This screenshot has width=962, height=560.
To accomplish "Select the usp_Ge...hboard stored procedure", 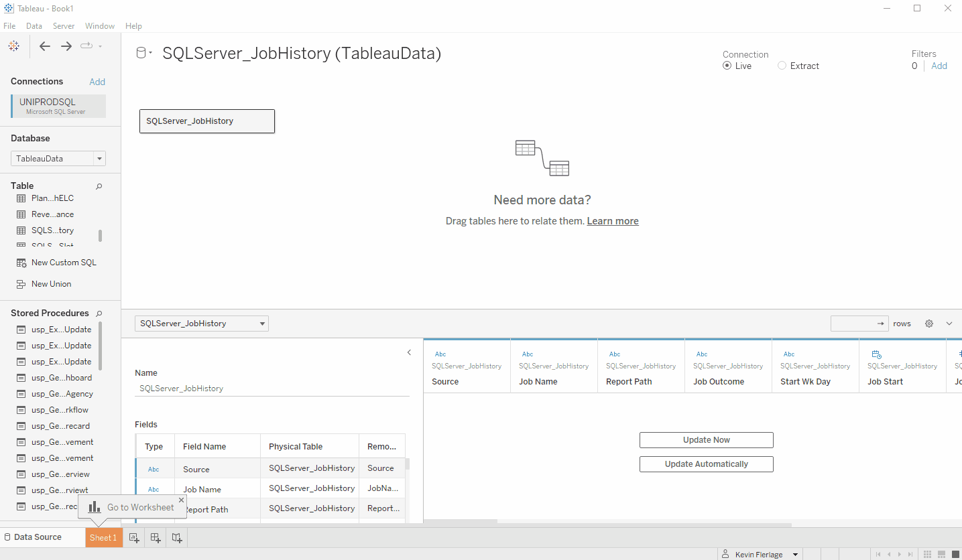I will pos(54,378).
